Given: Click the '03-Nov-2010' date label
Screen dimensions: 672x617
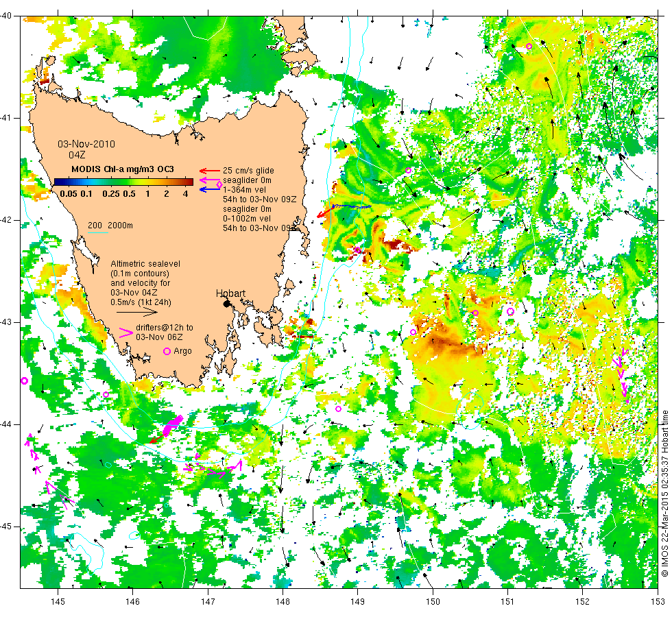Looking at the screenshot, I should click(x=86, y=144).
